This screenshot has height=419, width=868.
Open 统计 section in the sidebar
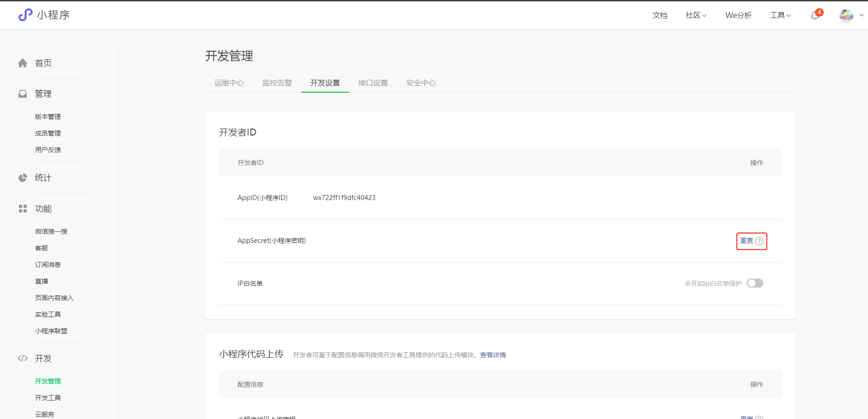coord(43,177)
